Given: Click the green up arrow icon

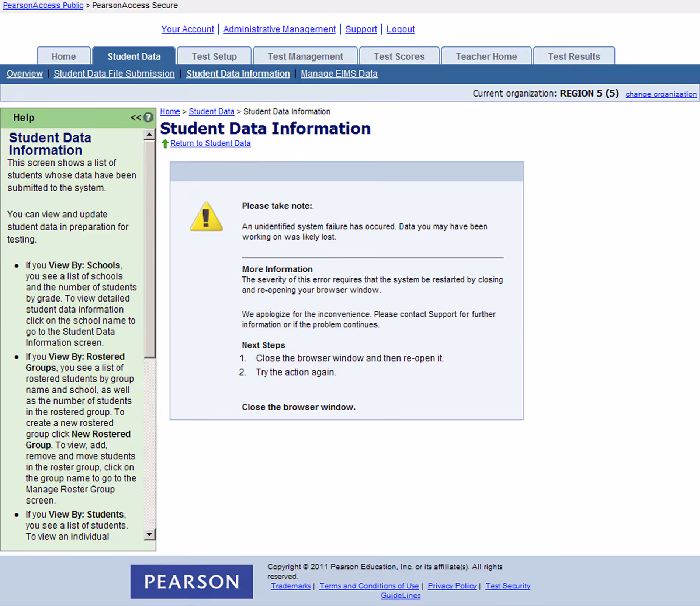Looking at the screenshot, I should click(x=165, y=144).
